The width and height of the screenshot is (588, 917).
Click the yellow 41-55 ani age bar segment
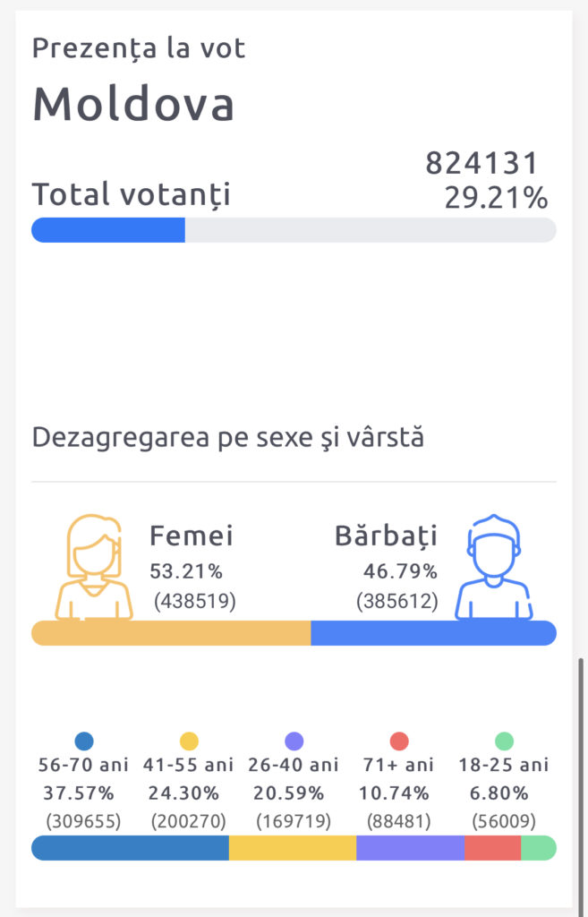pyautogui.click(x=293, y=848)
